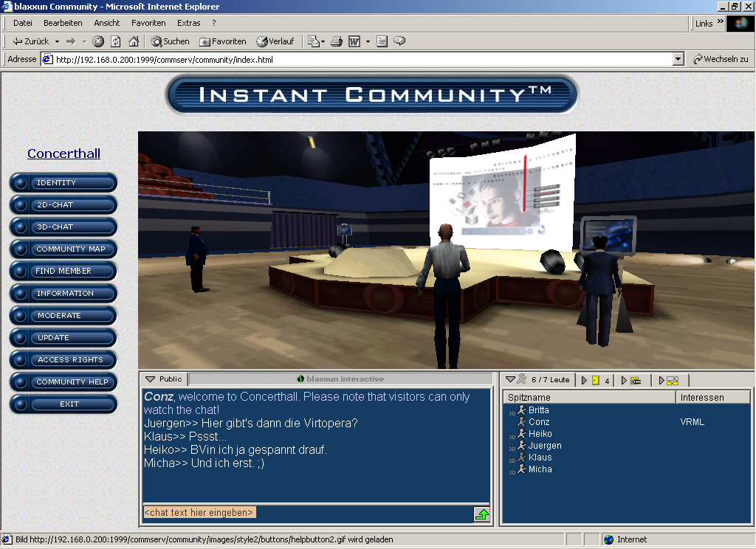This screenshot has height=549, width=756.
Task: Click the presentation screen in 3D scene
Action: coord(502,193)
